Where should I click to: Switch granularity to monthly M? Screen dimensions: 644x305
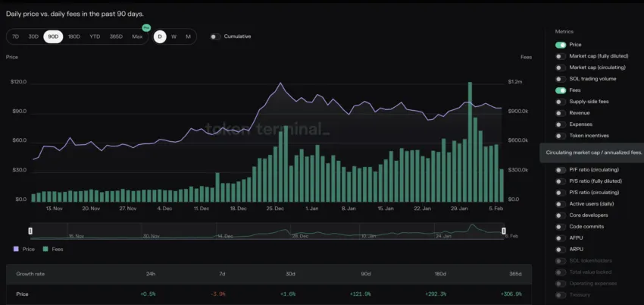click(x=188, y=36)
